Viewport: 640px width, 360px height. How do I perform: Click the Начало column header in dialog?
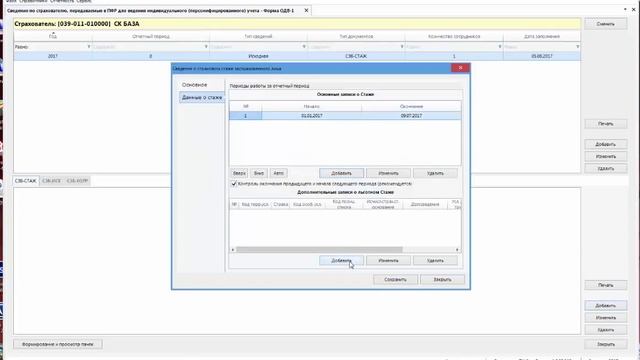click(312, 106)
